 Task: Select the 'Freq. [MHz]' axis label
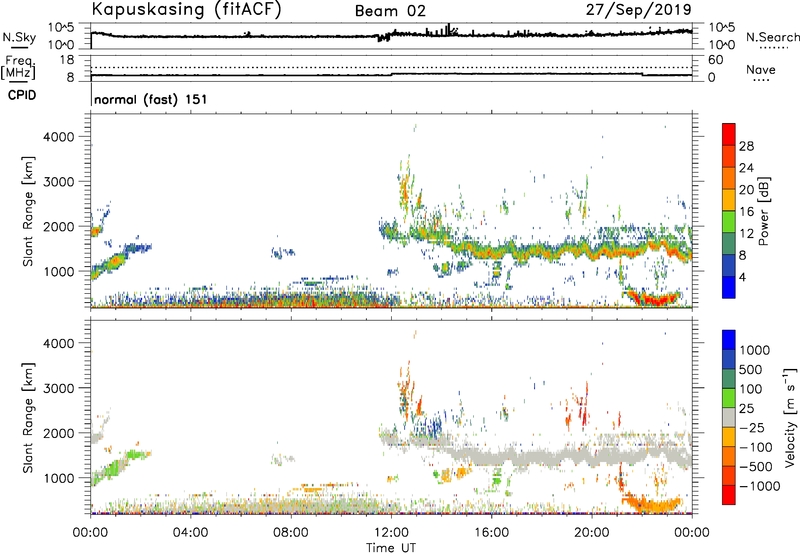click(18, 68)
